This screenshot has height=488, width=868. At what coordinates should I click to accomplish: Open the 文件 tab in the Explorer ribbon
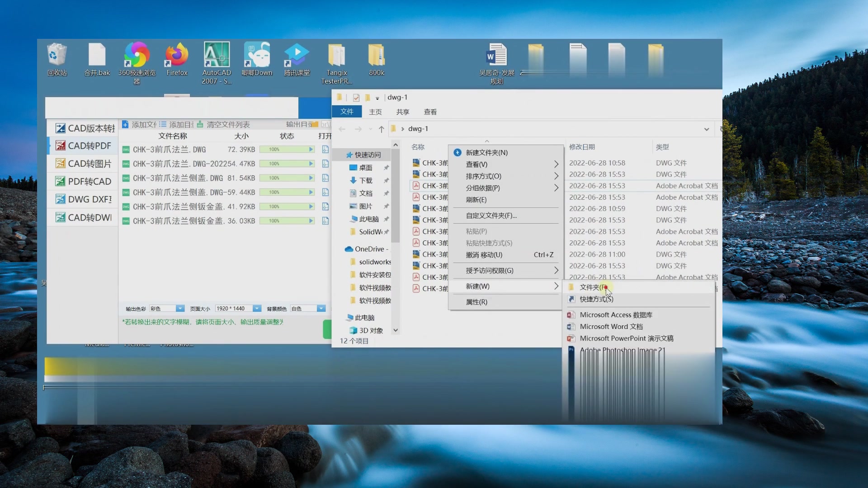(347, 112)
